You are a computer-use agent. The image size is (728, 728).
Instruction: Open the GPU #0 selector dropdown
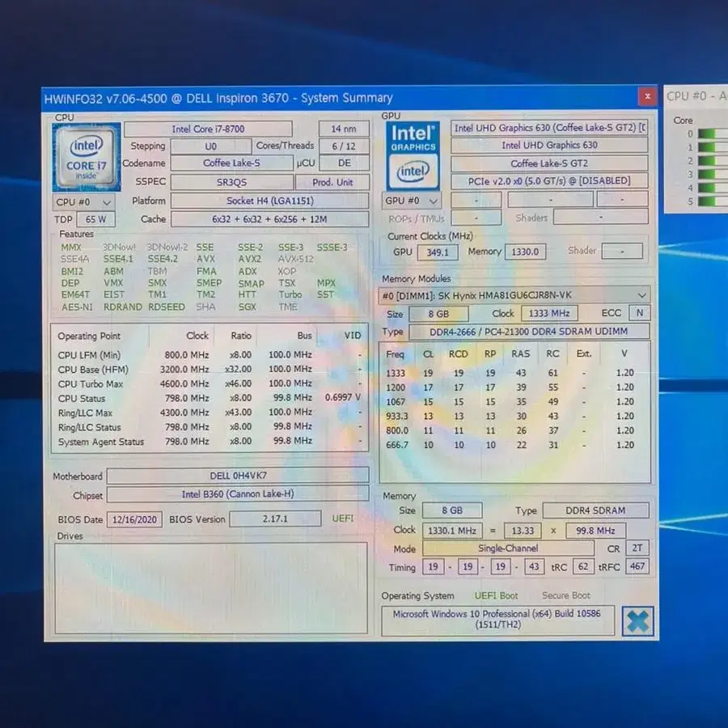coord(412,201)
